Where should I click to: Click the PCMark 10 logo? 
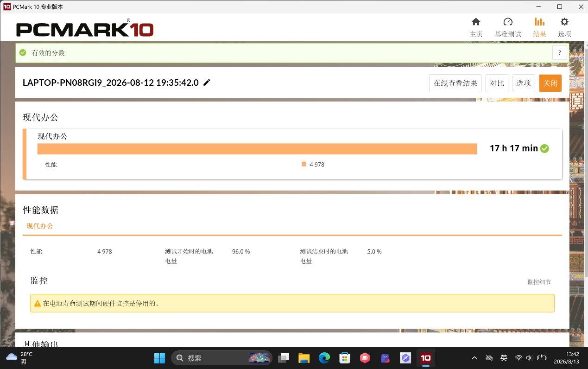point(85,28)
